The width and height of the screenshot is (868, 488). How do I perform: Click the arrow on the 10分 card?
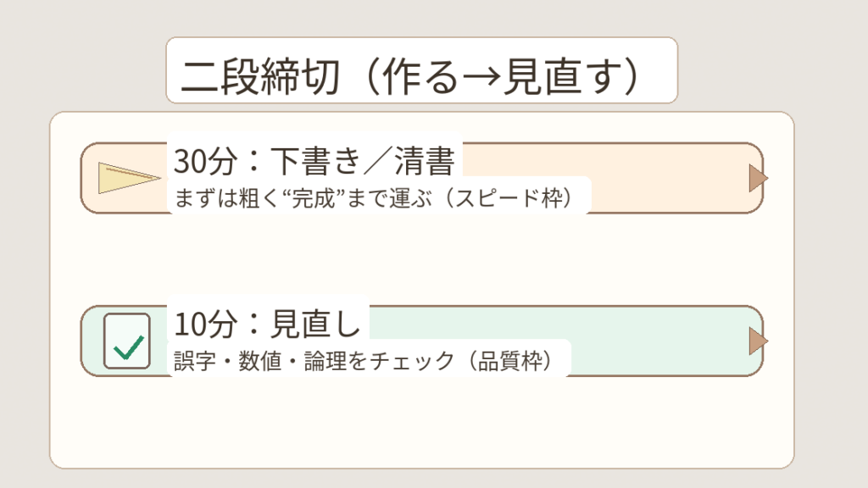pos(758,341)
